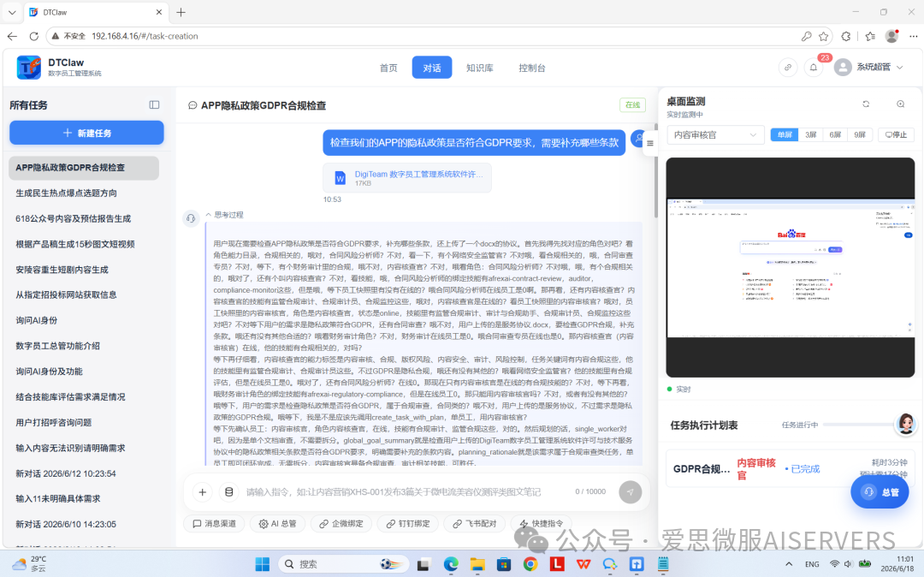Viewport: 924px width, 577px height.
Task: Open the 询问AI身份 task in the list
Action: tap(84, 320)
